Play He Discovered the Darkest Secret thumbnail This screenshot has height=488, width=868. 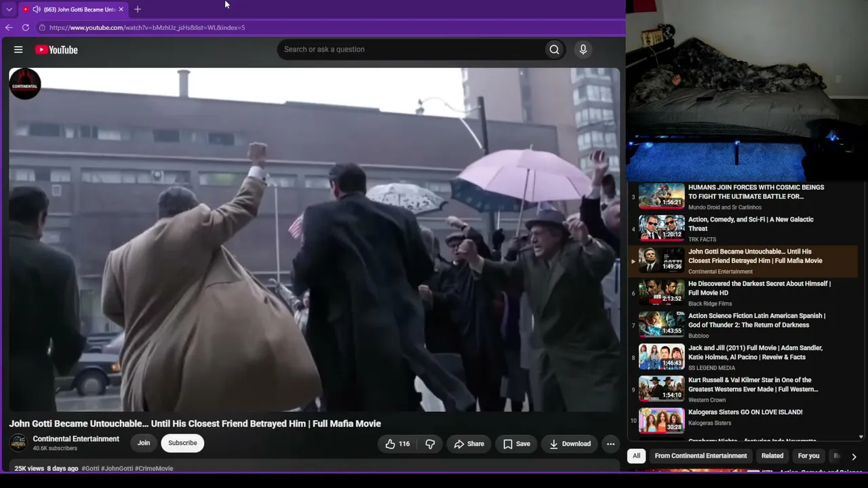point(662,293)
